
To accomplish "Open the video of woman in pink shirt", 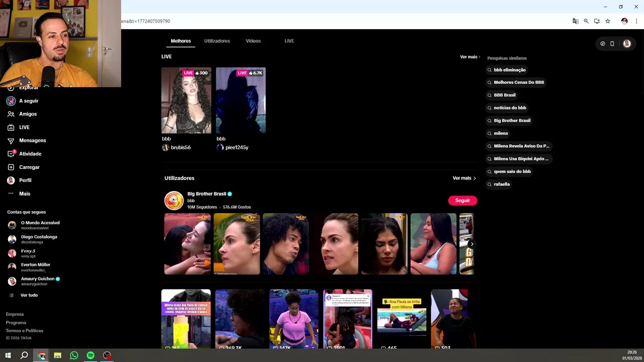I will pyautogui.click(x=294, y=319).
